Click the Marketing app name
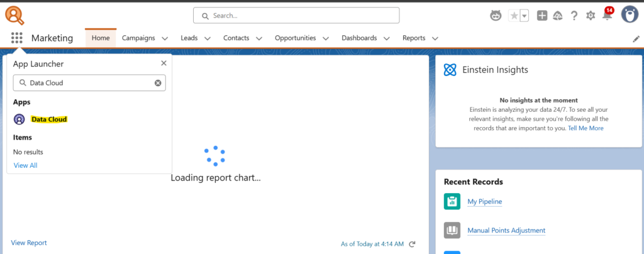 (52, 38)
